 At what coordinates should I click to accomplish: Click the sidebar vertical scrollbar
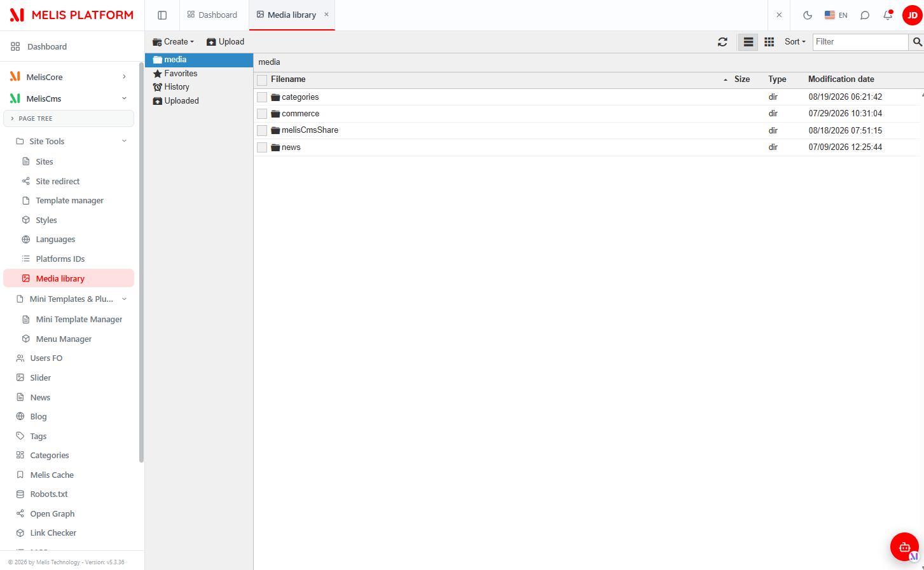click(141, 262)
